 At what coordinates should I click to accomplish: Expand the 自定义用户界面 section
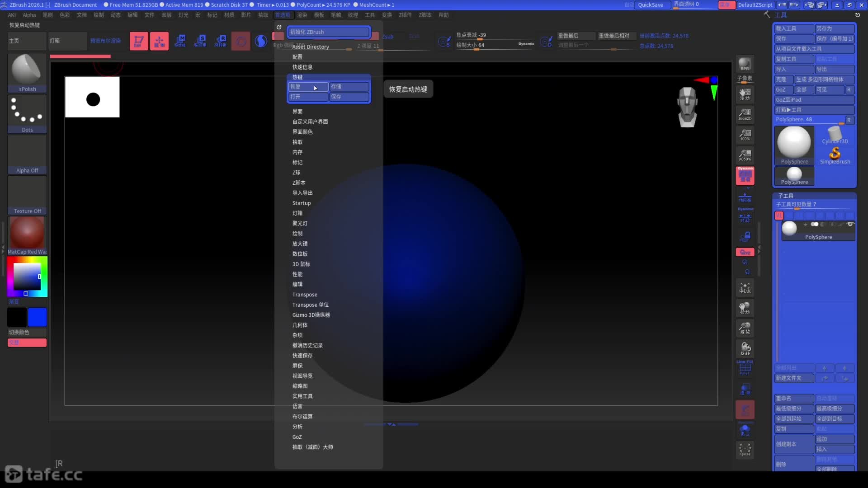click(x=310, y=122)
